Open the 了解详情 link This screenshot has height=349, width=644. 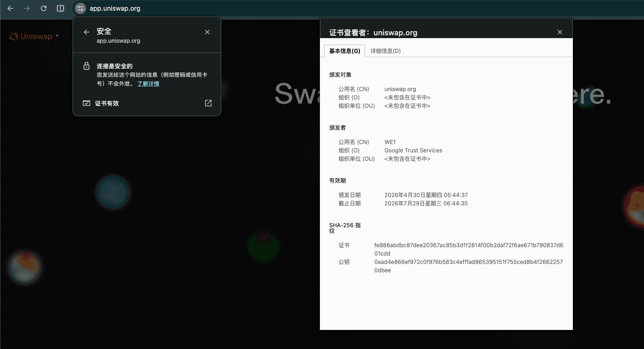point(148,84)
